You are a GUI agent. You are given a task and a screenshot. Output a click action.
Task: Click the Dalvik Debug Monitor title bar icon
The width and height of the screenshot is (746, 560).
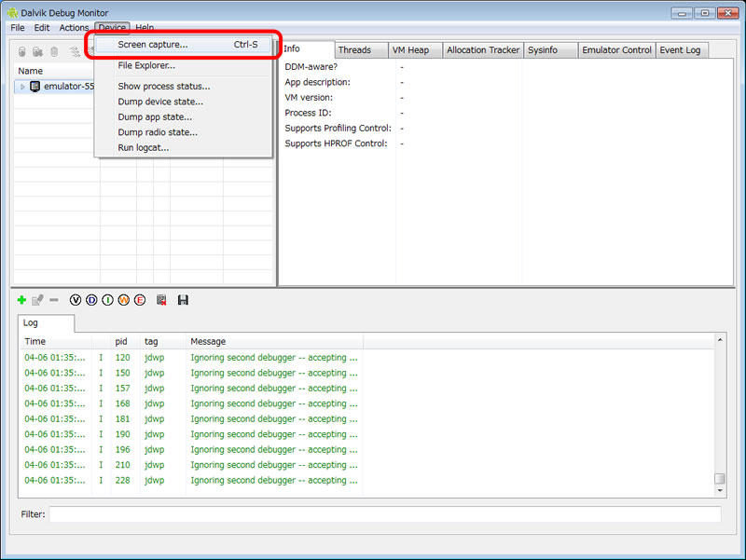point(12,13)
